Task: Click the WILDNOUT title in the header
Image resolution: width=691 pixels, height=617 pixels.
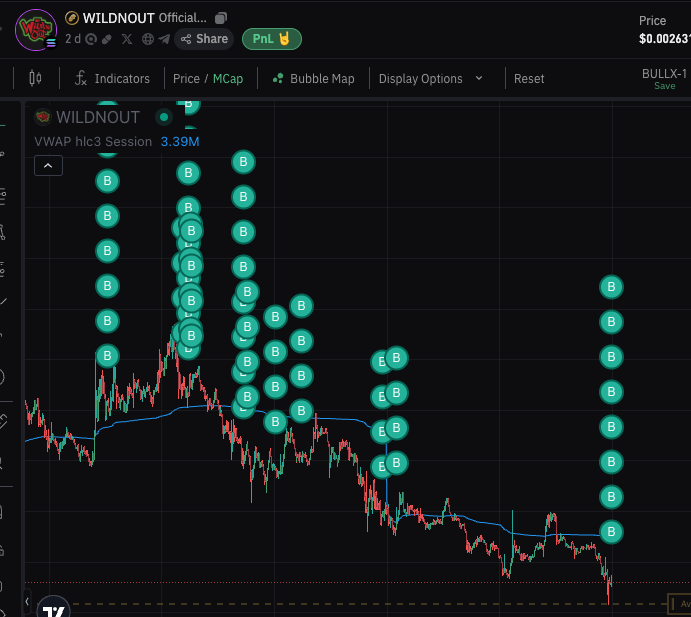Action: [119, 18]
